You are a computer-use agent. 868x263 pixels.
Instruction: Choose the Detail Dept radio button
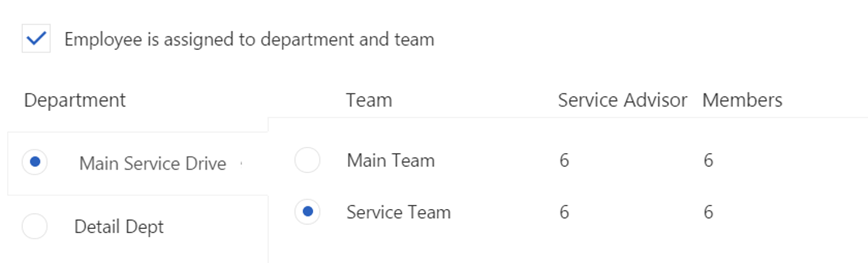point(35,227)
